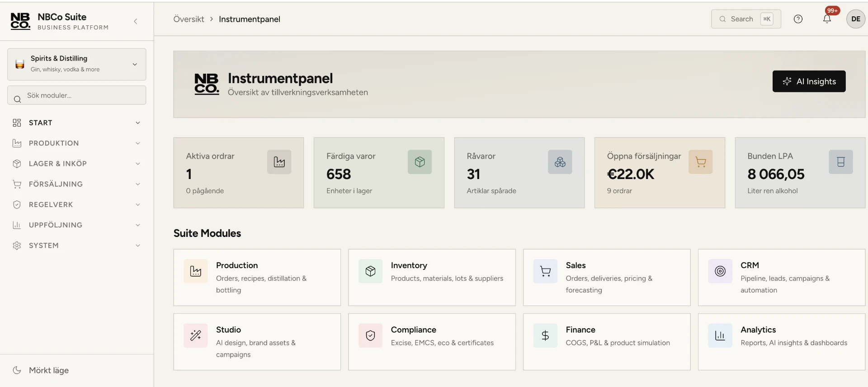Open the SYSTEM menu item
The height and width of the screenshot is (387, 868).
(x=76, y=245)
